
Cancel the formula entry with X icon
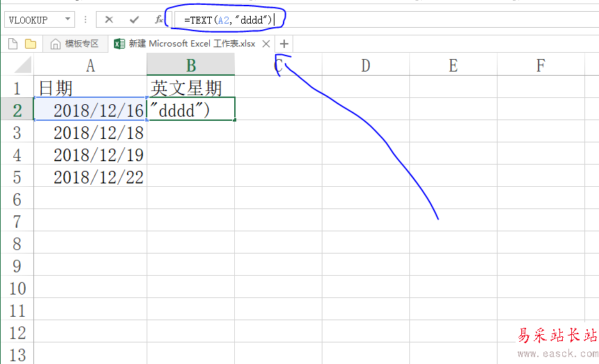tap(109, 19)
